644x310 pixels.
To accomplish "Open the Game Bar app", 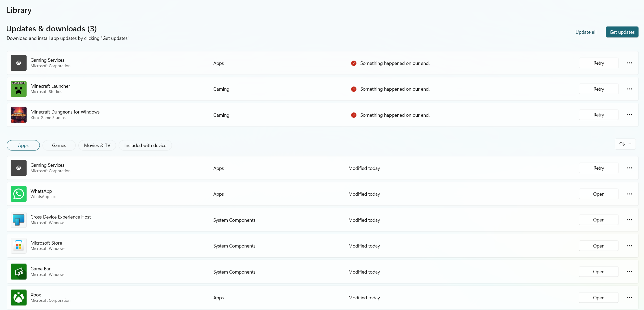I will [598, 271].
